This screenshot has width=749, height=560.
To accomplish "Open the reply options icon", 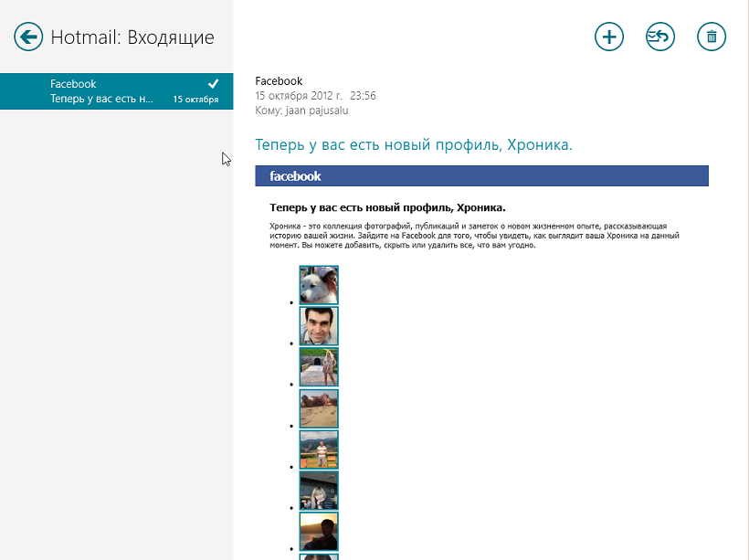I will [x=660, y=37].
